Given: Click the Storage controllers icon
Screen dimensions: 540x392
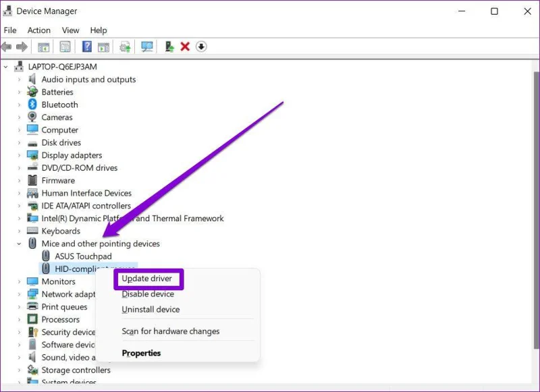Looking at the screenshot, I should click(x=32, y=370).
